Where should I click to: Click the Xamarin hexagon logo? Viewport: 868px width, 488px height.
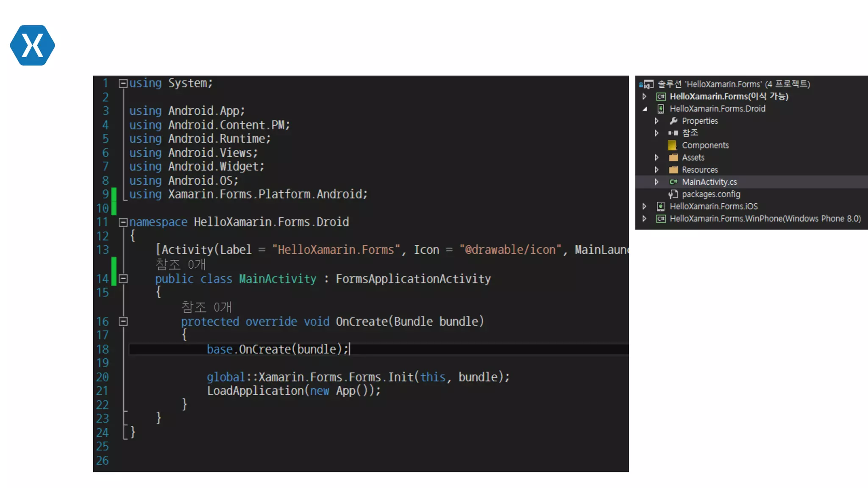tap(32, 45)
